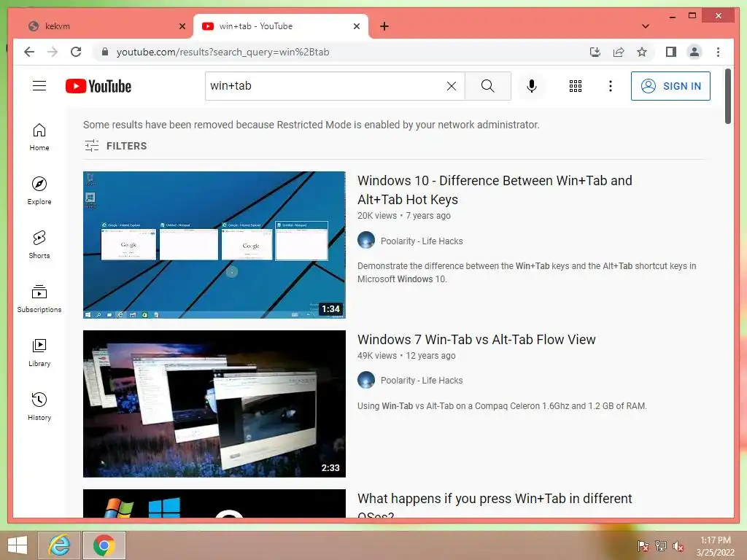Open the clock showing 1:17 PM

tap(715, 545)
